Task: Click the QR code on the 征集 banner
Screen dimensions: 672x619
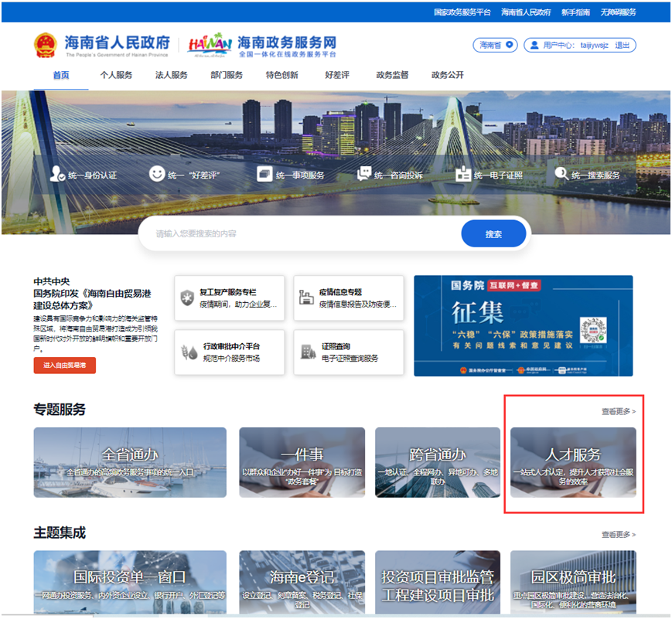Action: point(593,331)
